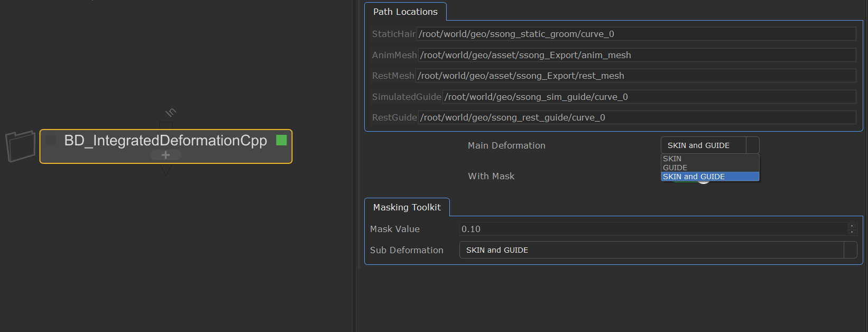Switch to the Path Locations tab
868x332 pixels.
click(x=405, y=12)
